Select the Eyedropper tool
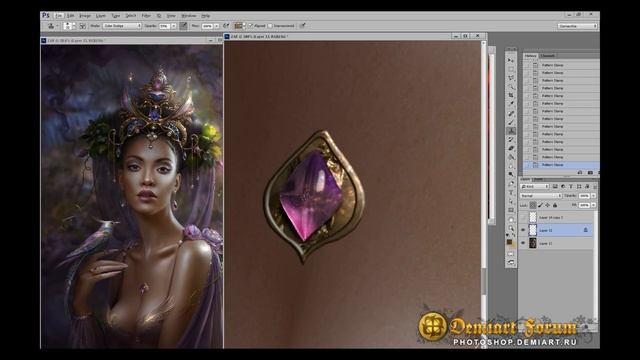This screenshot has height=360, width=640. (511, 104)
